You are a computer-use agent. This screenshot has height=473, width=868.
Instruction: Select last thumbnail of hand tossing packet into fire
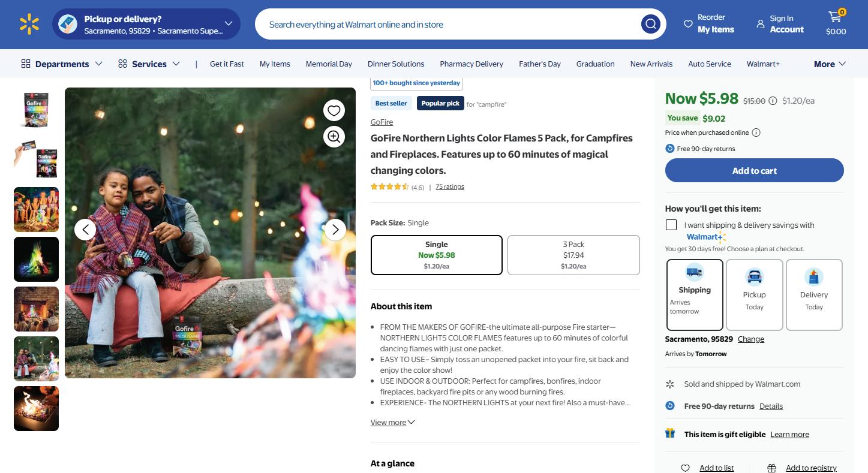tap(36, 409)
